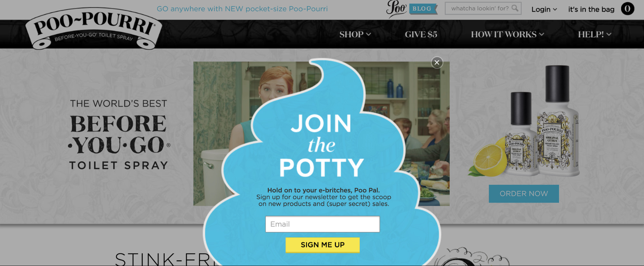Expand the HOW IT WORKS menu

(x=507, y=34)
